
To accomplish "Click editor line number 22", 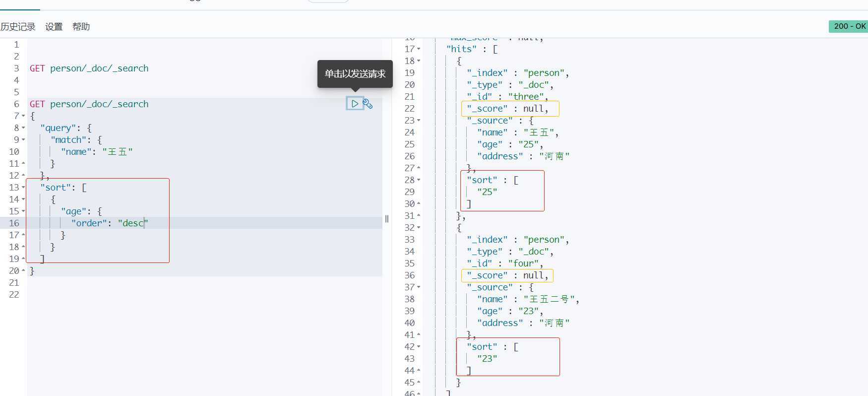I will coord(14,295).
